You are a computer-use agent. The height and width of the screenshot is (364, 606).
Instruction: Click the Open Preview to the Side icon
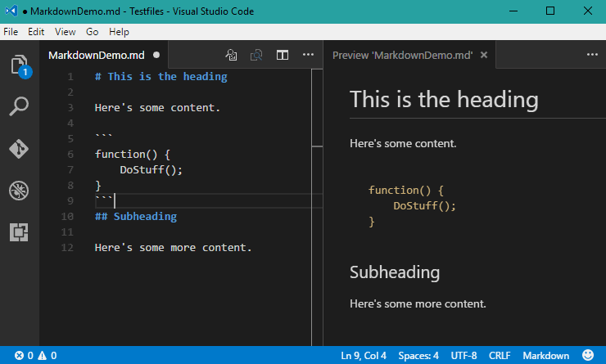(256, 55)
